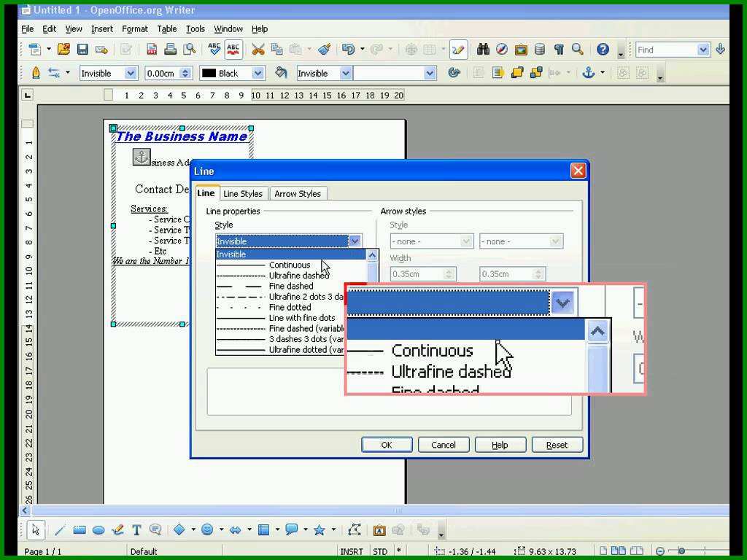Click Bring to Front icon

point(517,73)
